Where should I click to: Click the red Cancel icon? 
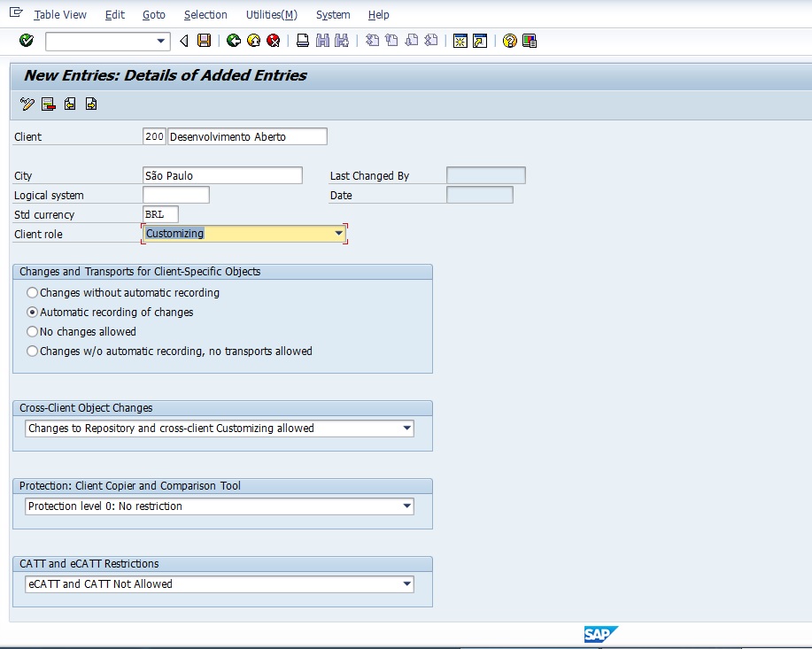(274, 41)
